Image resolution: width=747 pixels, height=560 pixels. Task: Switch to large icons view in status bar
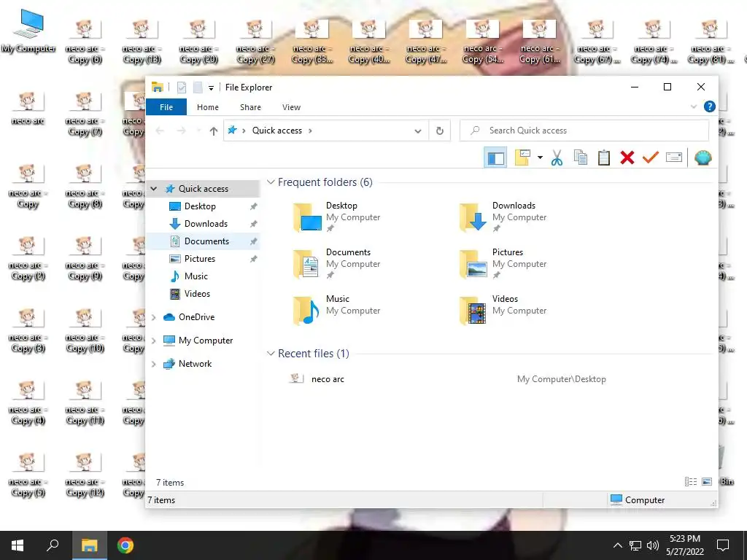click(x=707, y=482)
